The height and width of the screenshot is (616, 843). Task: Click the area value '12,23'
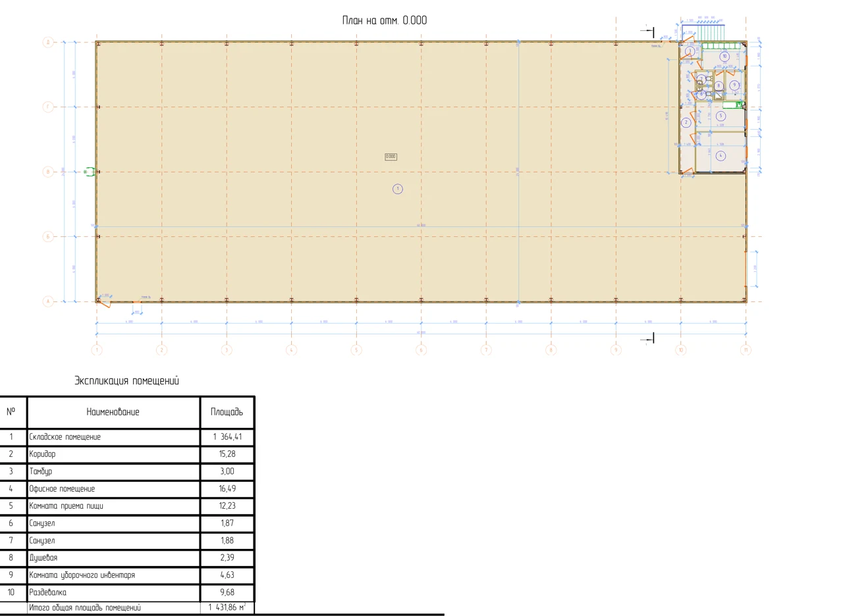tap(227, 506)
